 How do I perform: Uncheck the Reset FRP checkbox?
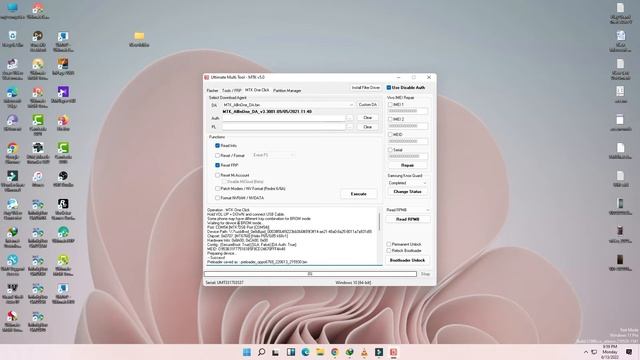point(218,165)
